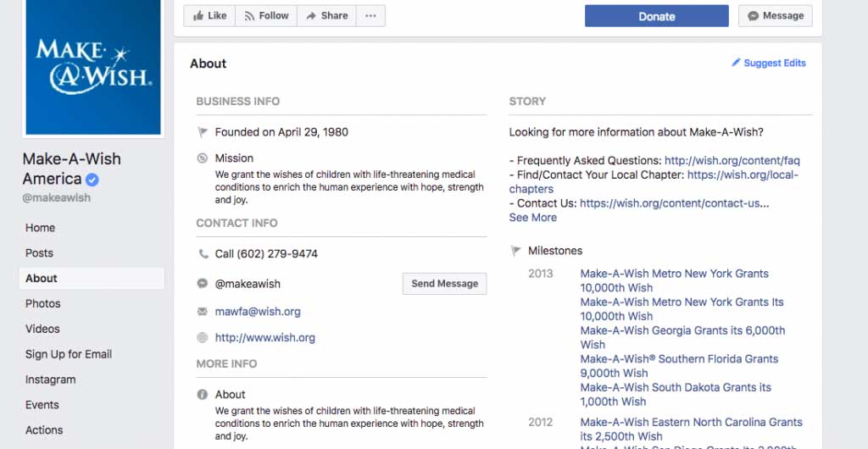Open 'Metro New York Grants 10,000th Wish' milestone
868x449 pixels.
pyautogui.click(x=674, y=280)
